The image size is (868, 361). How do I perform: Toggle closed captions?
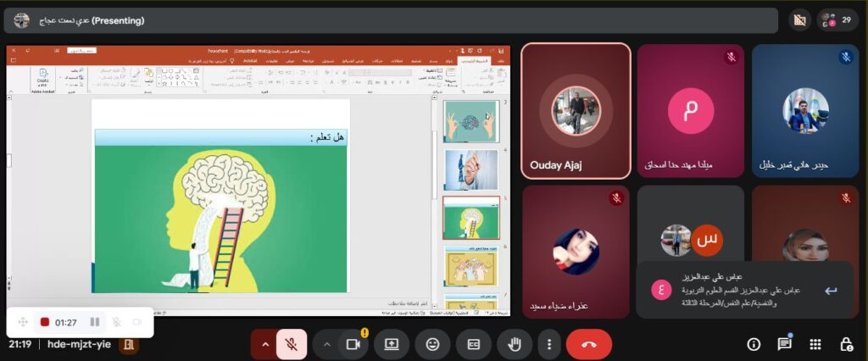(x=474, y=344)
